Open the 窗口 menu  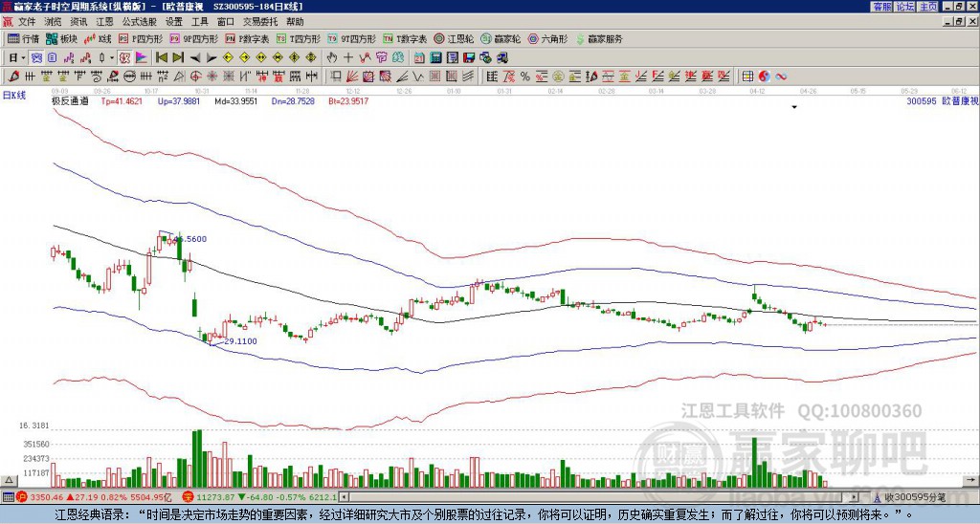tap(226, 22)
